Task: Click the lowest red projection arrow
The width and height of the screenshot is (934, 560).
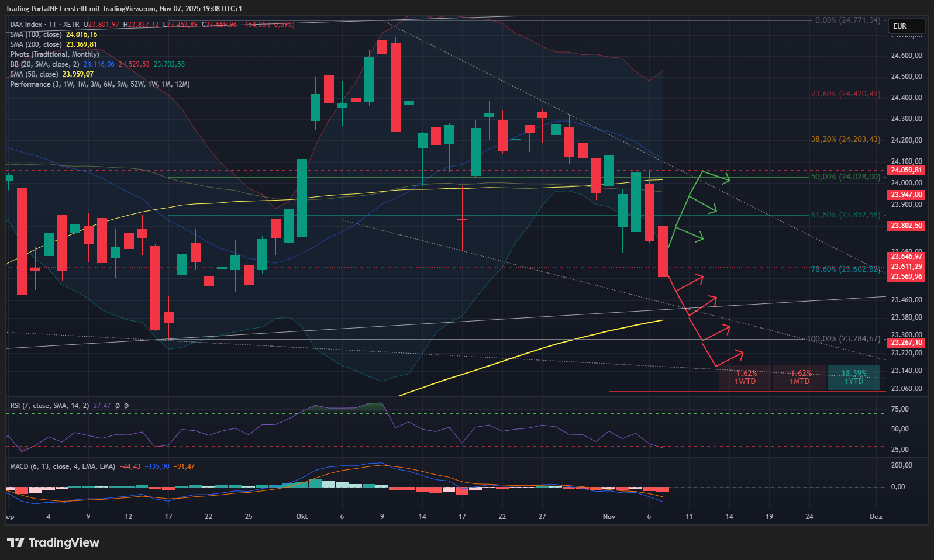Action: pos(730,357)
